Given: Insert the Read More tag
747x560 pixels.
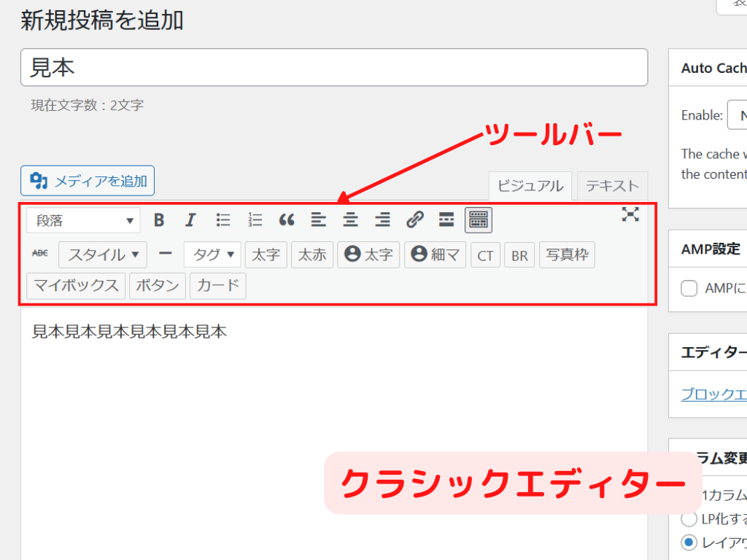Looking at the screenshot, I should tap(446, 218).
